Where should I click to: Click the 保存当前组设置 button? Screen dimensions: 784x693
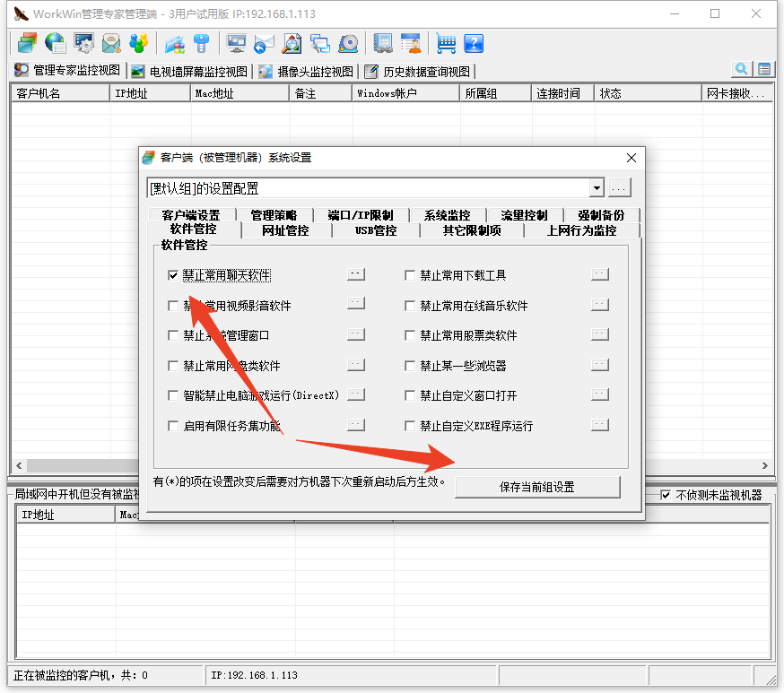click(537, 486)
